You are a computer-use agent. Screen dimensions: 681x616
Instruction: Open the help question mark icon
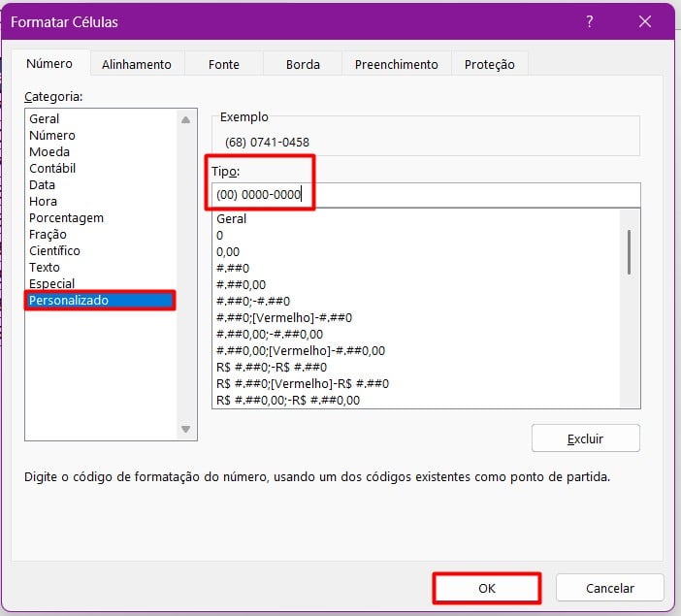point(590,21)
